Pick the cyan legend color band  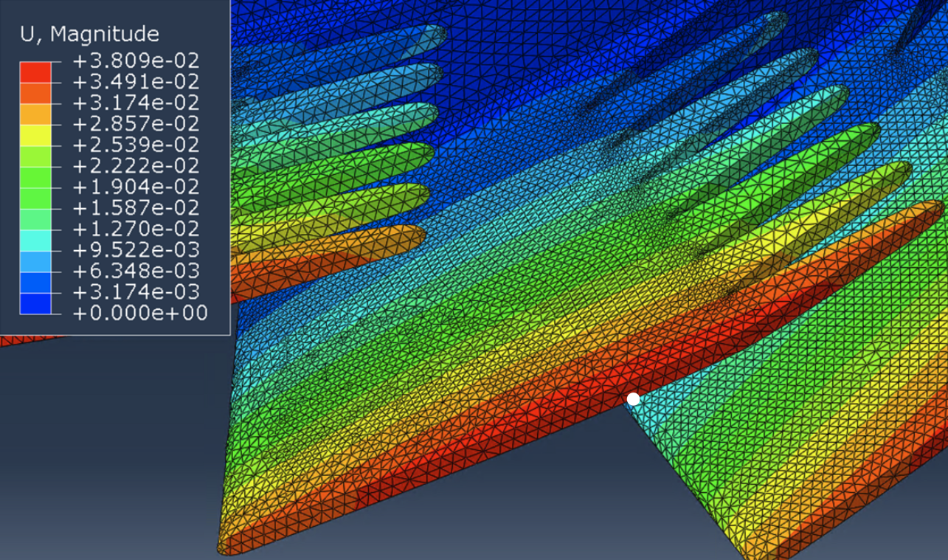point(35,240)
